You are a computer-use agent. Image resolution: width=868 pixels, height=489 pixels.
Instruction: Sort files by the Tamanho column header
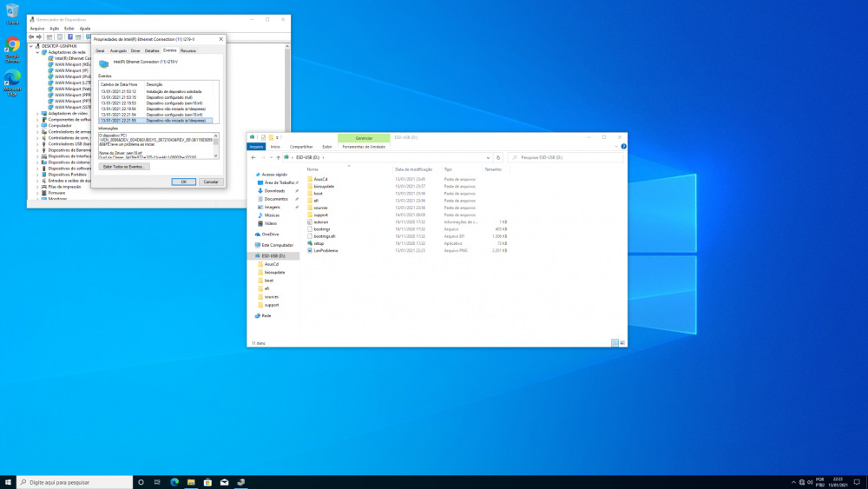(x=493, y=169)
